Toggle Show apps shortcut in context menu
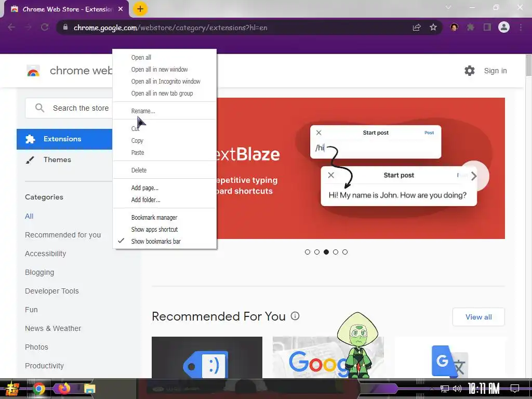Screen dimensions: 532x399 click(x=165, y=229)
